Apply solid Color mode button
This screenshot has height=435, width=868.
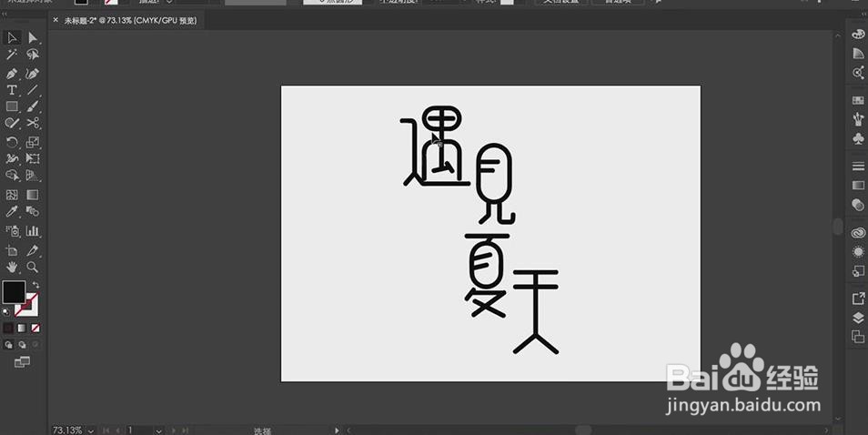8,329
